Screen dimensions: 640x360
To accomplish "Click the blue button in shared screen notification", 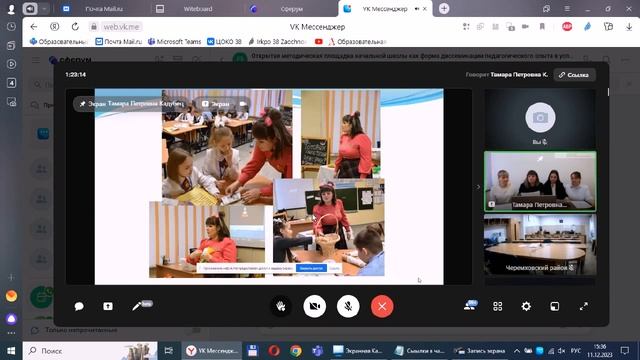I will click(311, 268).
